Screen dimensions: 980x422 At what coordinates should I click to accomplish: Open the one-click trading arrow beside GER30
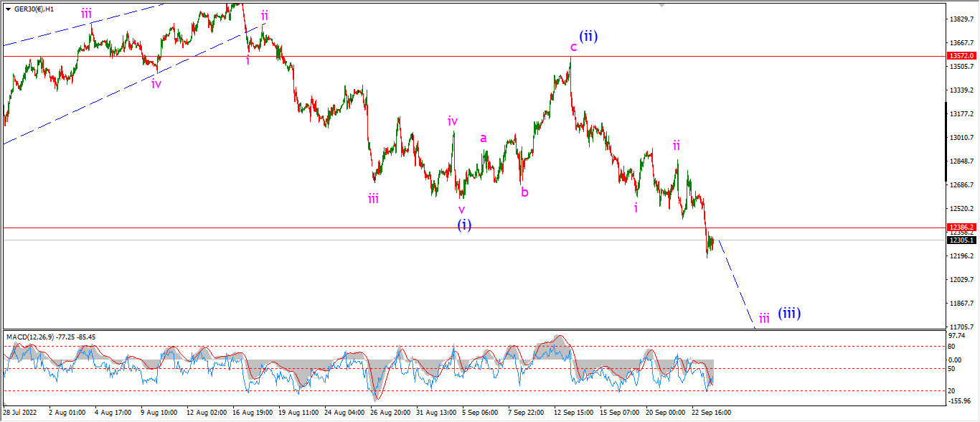click(9, 8)
